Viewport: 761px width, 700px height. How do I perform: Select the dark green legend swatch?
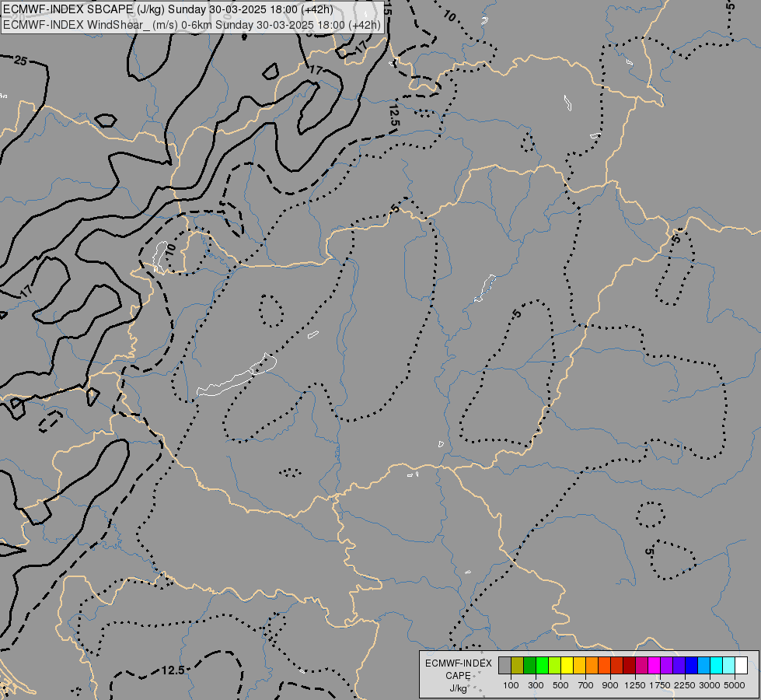(x=530, y=666)
